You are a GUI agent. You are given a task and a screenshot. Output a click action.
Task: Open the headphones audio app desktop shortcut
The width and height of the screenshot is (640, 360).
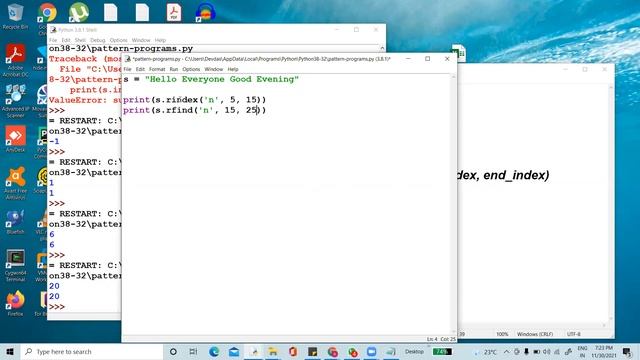205,12
